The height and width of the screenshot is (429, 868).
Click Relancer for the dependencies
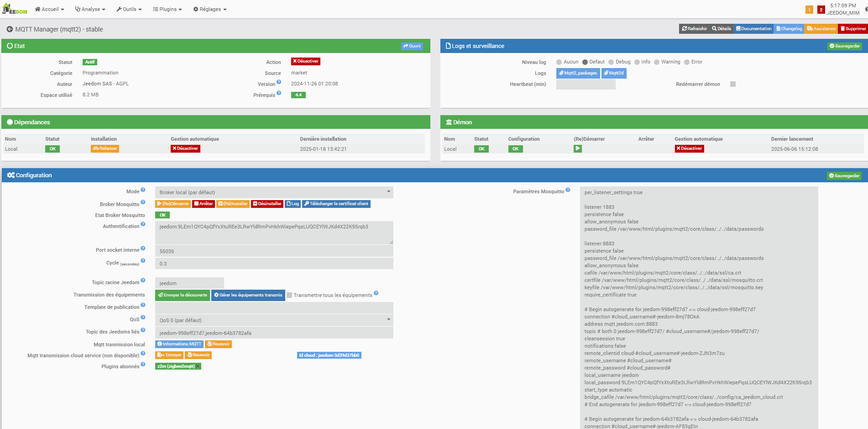(x=105, y=148)
